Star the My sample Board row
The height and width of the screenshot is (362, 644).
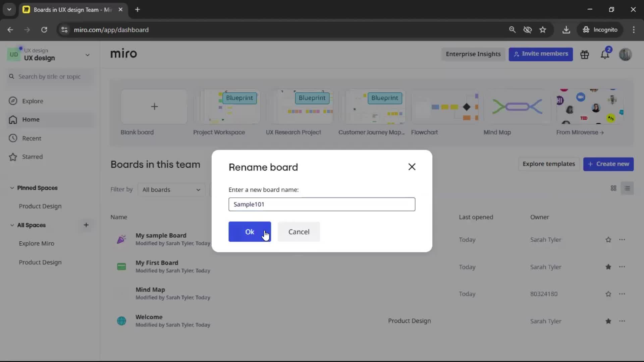coord(608,240)
